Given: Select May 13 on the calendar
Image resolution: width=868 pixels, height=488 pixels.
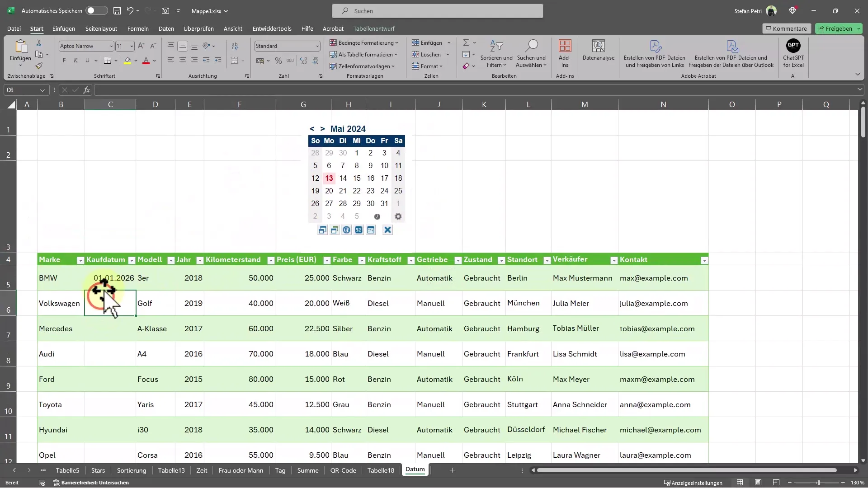Looking at the screenshot, I should 329,178.
